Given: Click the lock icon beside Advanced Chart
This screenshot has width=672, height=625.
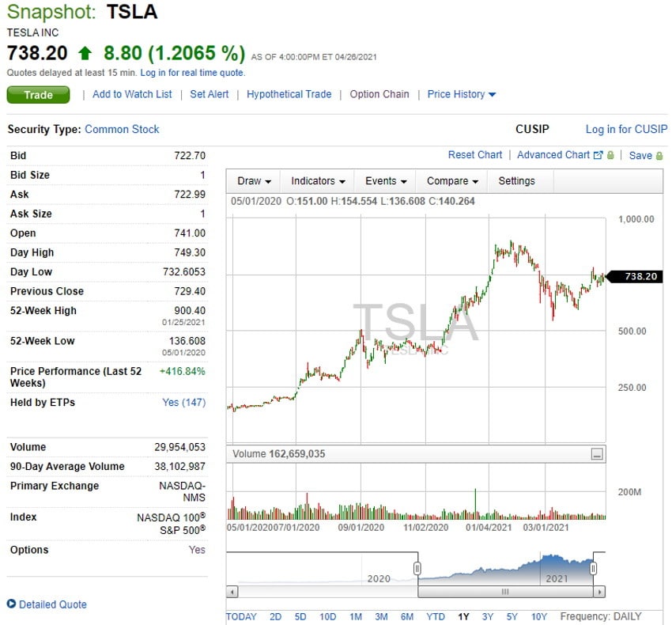Looking at the screenshot, I should 610,155.
